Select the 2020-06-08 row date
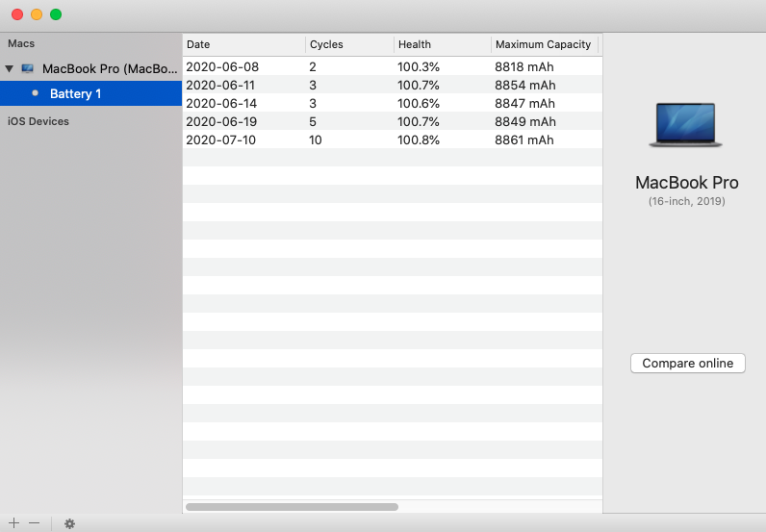Screen dimensions: 766x532 tap(222, 67)
